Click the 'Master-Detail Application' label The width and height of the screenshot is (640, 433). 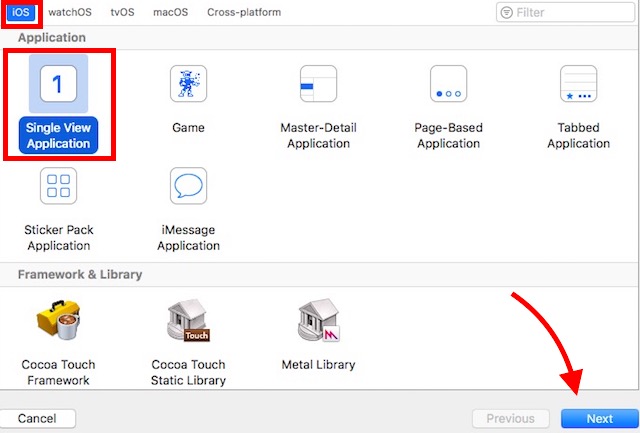pos(318,135)
